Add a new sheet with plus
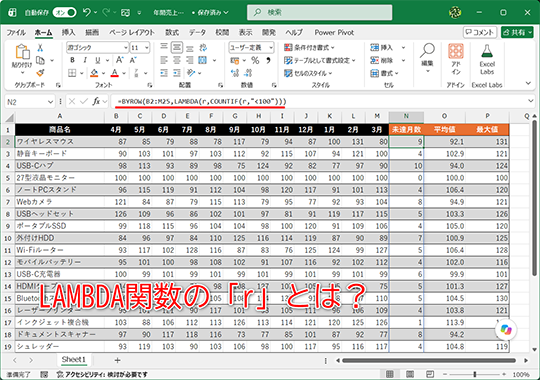This screenshot has height=380, width=540. [117, 360]
